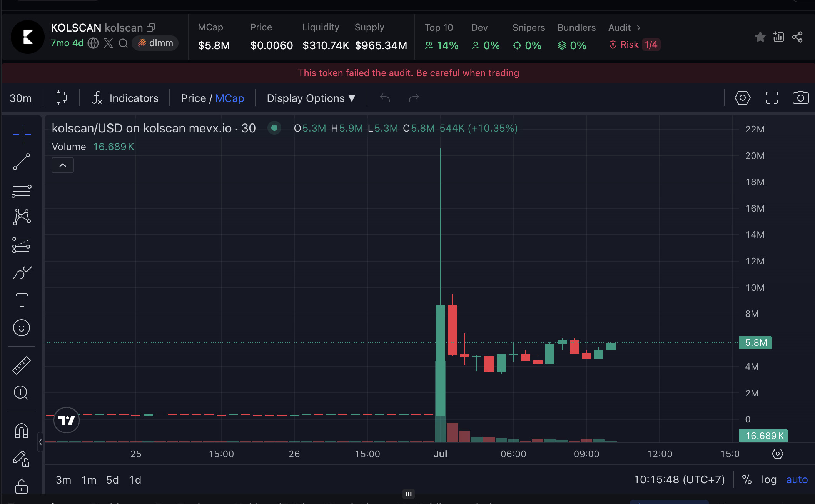Click the Dev 0% stat
The width and height of the screenshot is (815, 504).
click(x=486, y=37)
